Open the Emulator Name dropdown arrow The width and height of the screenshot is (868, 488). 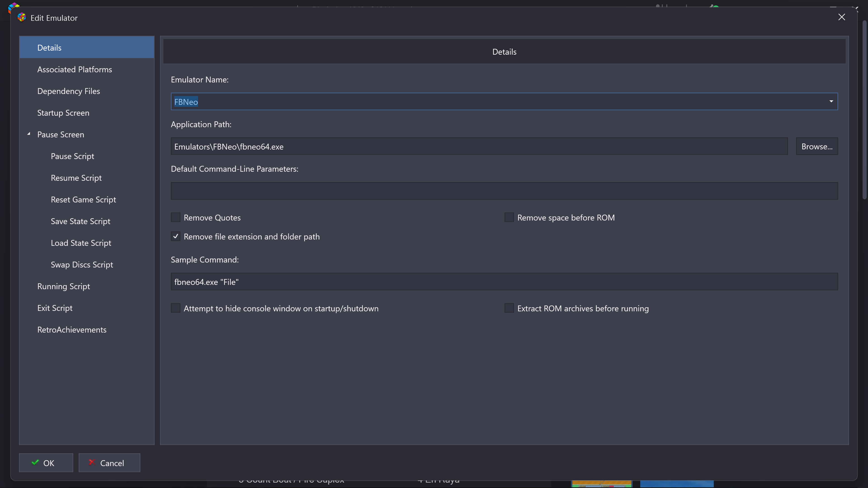pyautogui.click(x=831, y=101)
